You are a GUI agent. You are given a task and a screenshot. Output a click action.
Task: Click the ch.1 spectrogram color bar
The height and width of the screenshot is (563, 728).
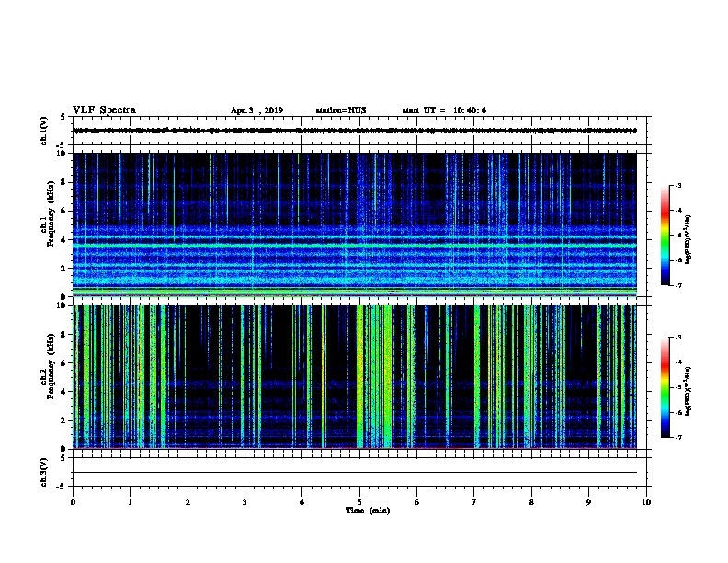coord(665,236)
